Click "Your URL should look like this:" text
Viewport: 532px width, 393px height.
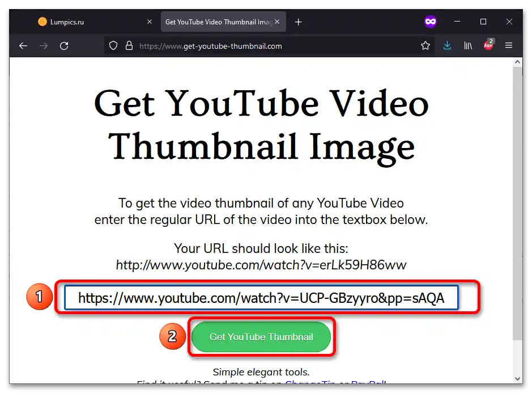(x=261, y=248)
